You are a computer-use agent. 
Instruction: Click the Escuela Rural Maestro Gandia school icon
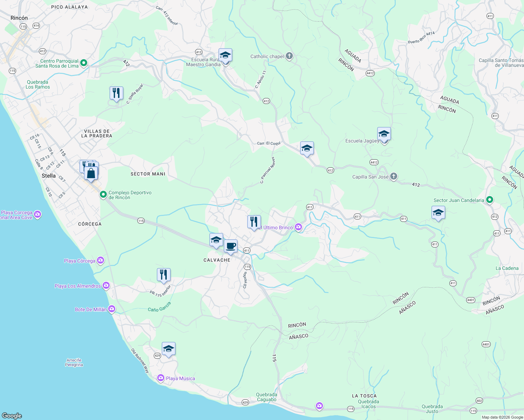[x=225, y=55]
